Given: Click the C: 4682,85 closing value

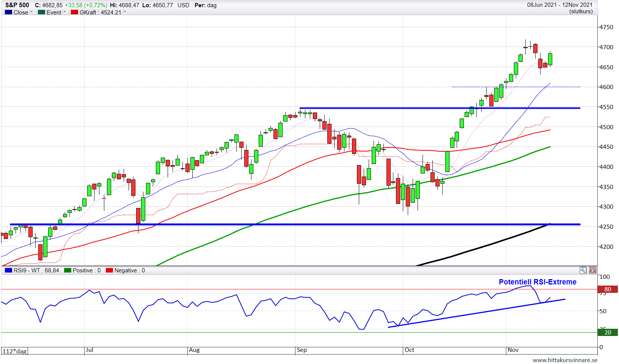Looking at the screenshot, I should [x=49, y=5].
